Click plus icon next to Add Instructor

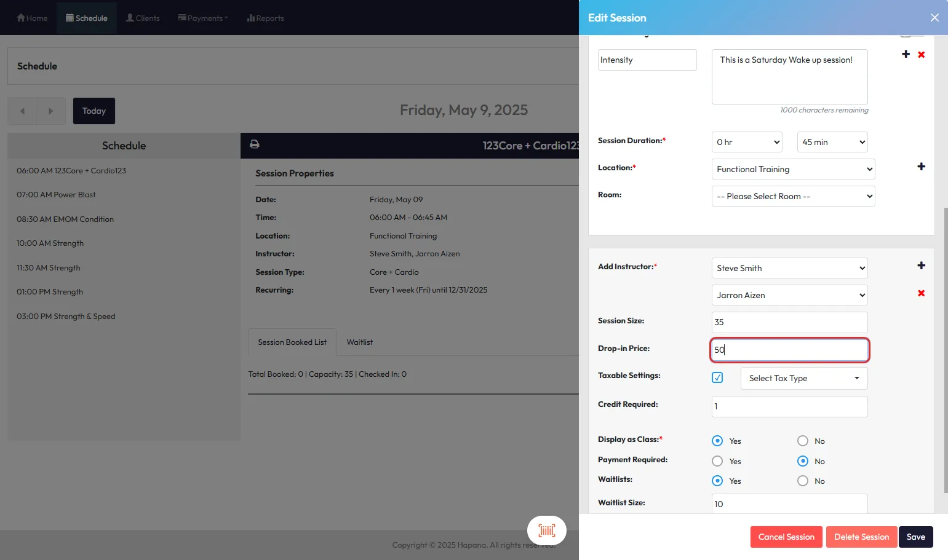tap(921, 266)
